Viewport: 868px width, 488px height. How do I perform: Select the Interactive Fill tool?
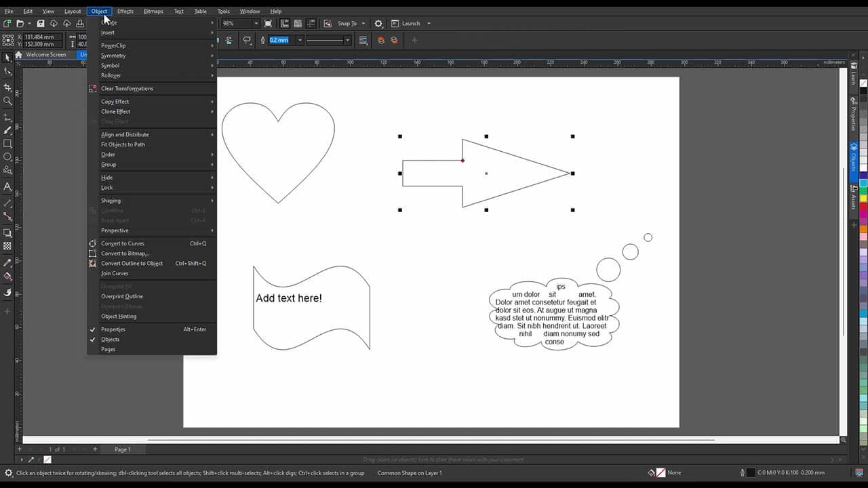click(7, 277)
